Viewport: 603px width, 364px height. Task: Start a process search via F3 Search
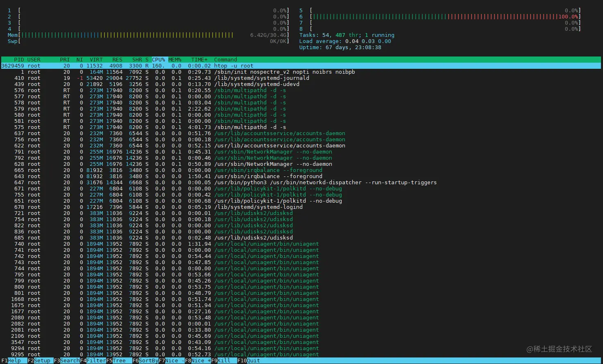[67, 361]
